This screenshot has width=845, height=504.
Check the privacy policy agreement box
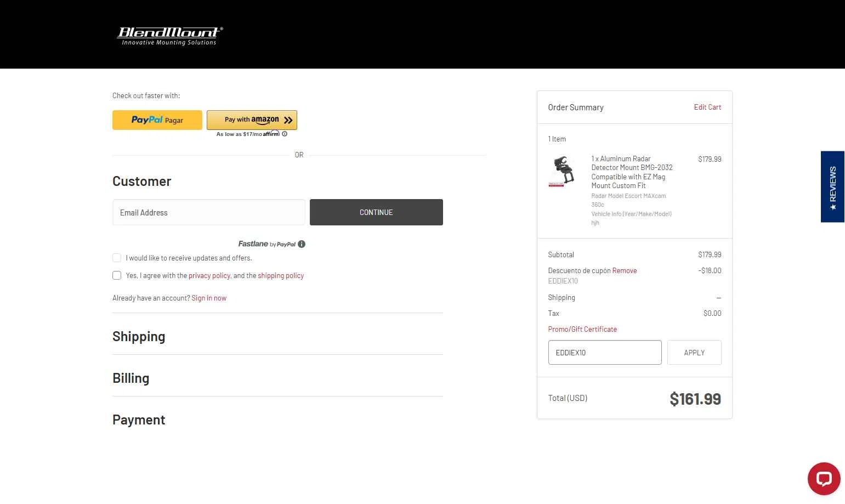(117, 275)
